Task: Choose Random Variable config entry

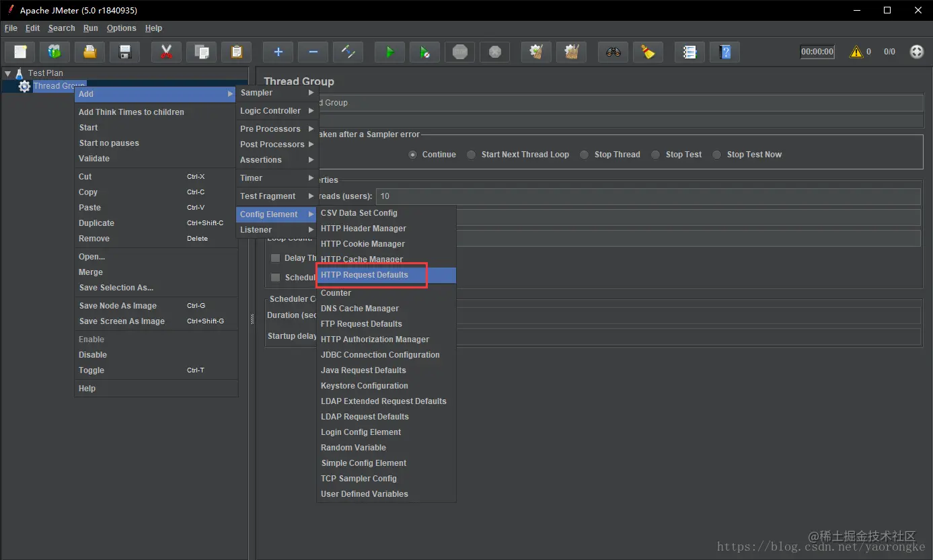Action: point(387,448)
